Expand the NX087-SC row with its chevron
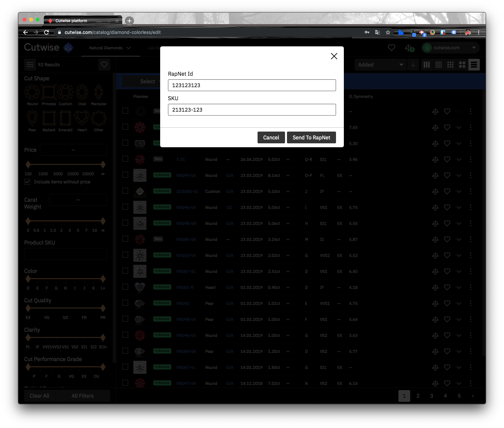This screenshot has width=504, height=428. coord(459,272)
